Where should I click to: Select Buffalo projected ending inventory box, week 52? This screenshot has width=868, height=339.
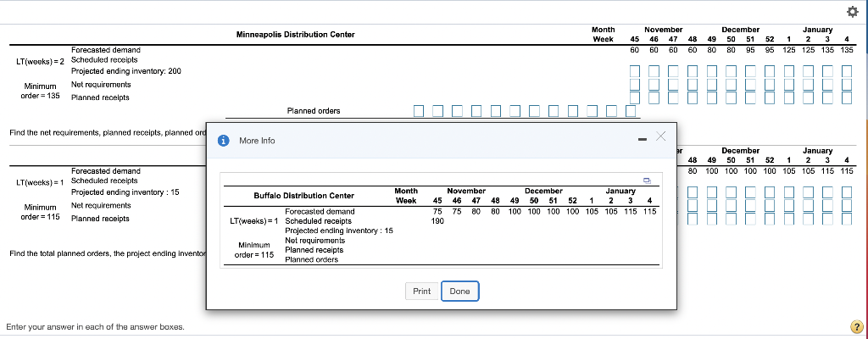pyautogui.click(x=770, y=192)
